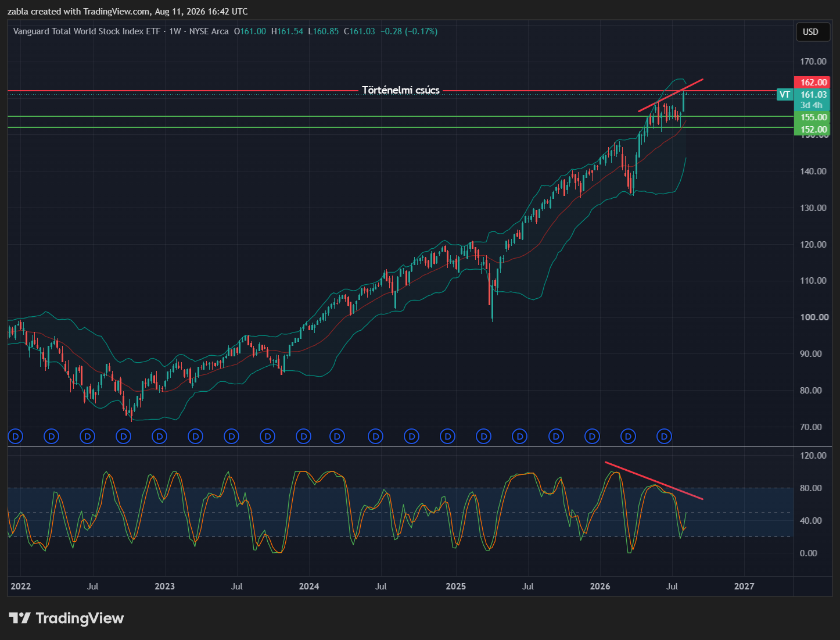Open the December 2022 dividend marker

pyautogui.click(x=159, y=436)
